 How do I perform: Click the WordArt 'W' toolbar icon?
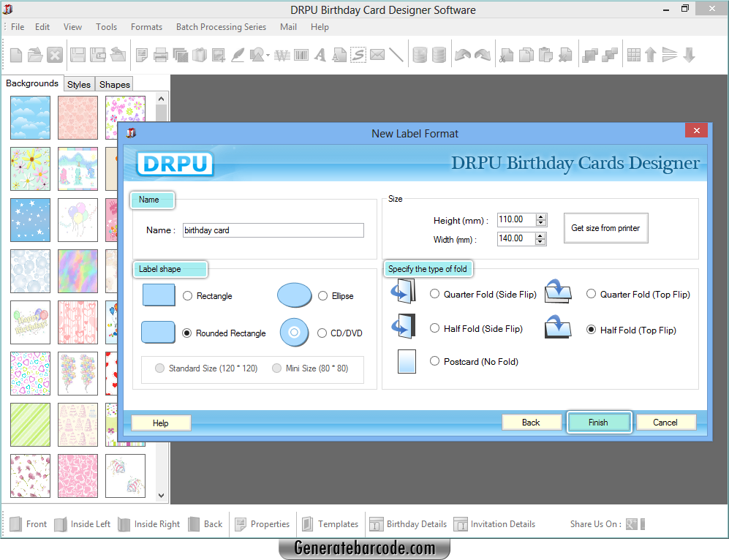(282, 56)
